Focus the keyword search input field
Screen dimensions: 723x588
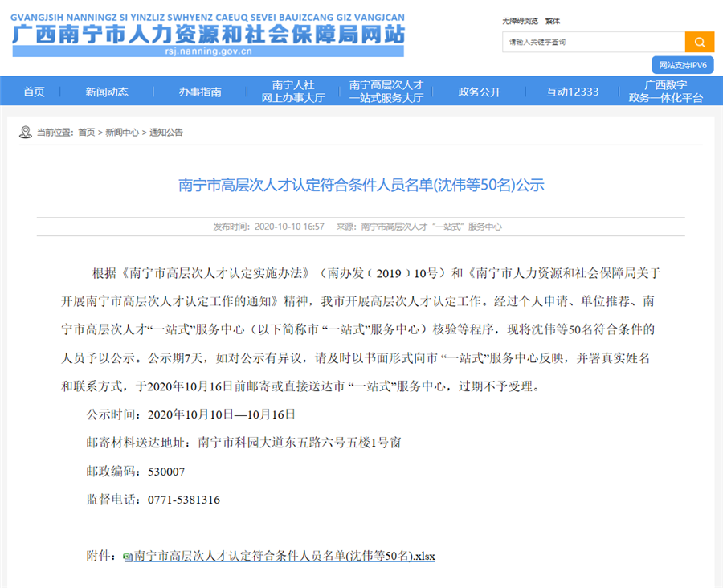[x=593, y=42]
